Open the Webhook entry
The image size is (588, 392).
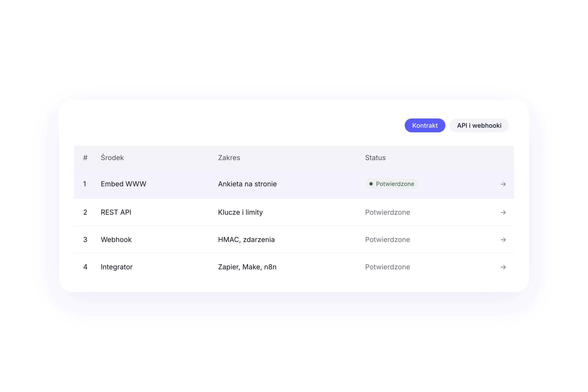coord(294,239)
